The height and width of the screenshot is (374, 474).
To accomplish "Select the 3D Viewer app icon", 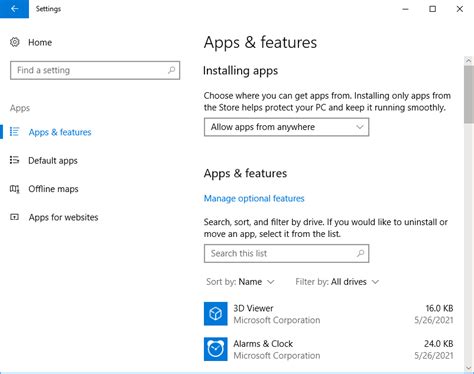I will tap(216, 314).
